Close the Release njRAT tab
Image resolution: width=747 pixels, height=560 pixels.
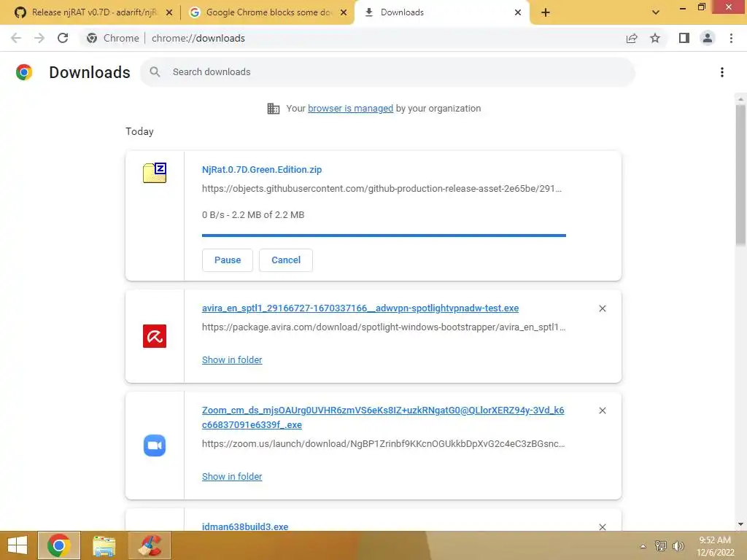(169, 12)
